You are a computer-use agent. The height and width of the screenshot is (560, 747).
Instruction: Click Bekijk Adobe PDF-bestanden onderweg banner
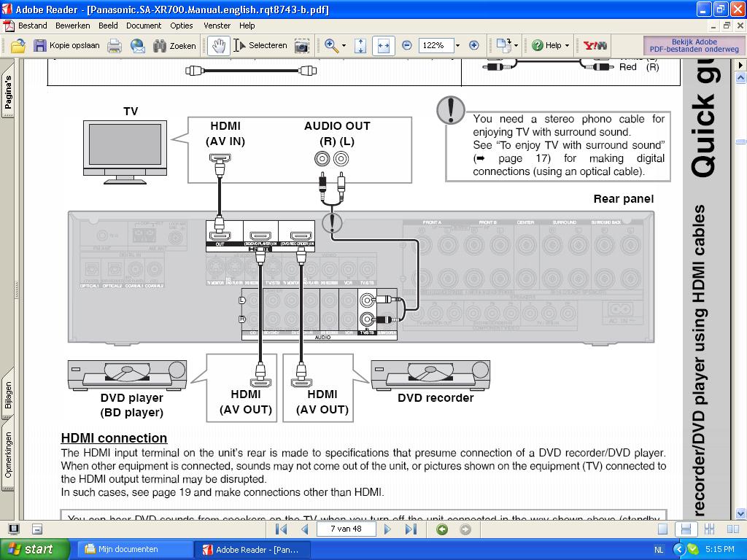[694, 46]
